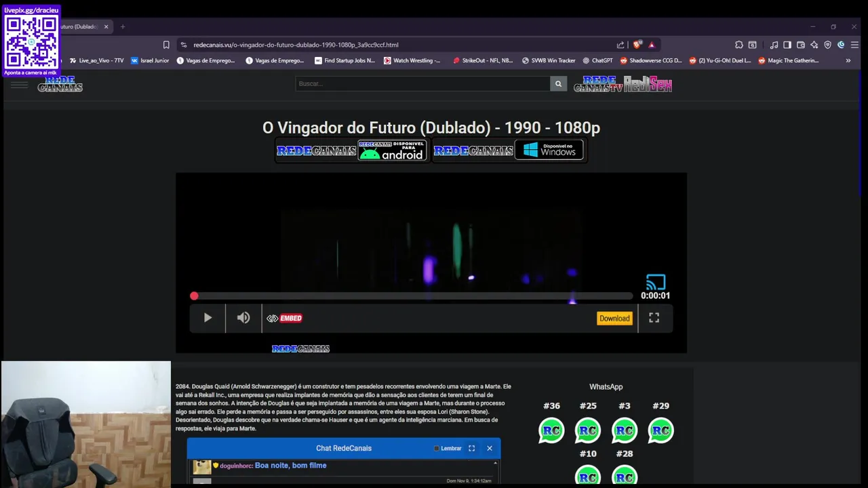The width and height of the screenshot is (868, 488).
Task: Open the browser main menu
Action: pos(854,45)
